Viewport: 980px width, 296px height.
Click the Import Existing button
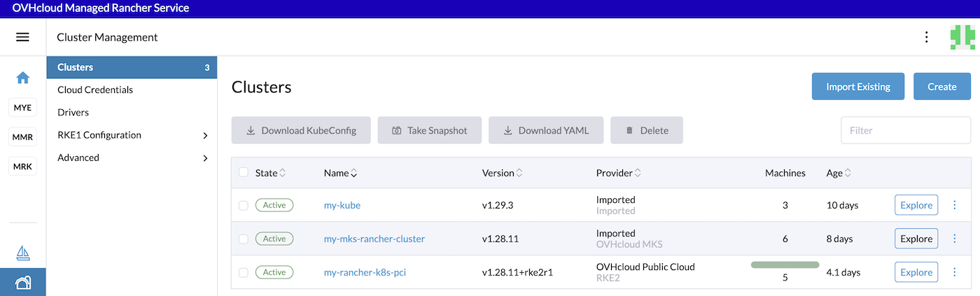(x=858, y=87)
